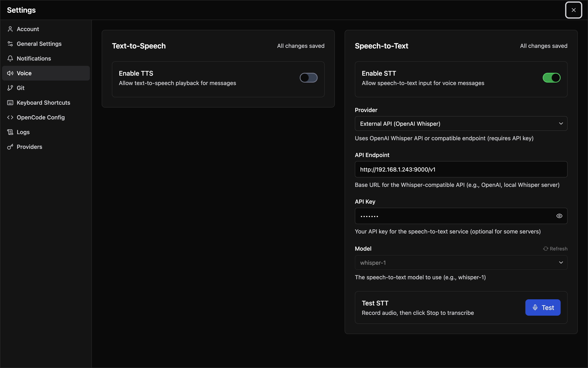Click the API Key password field

(x=461, y=216)
